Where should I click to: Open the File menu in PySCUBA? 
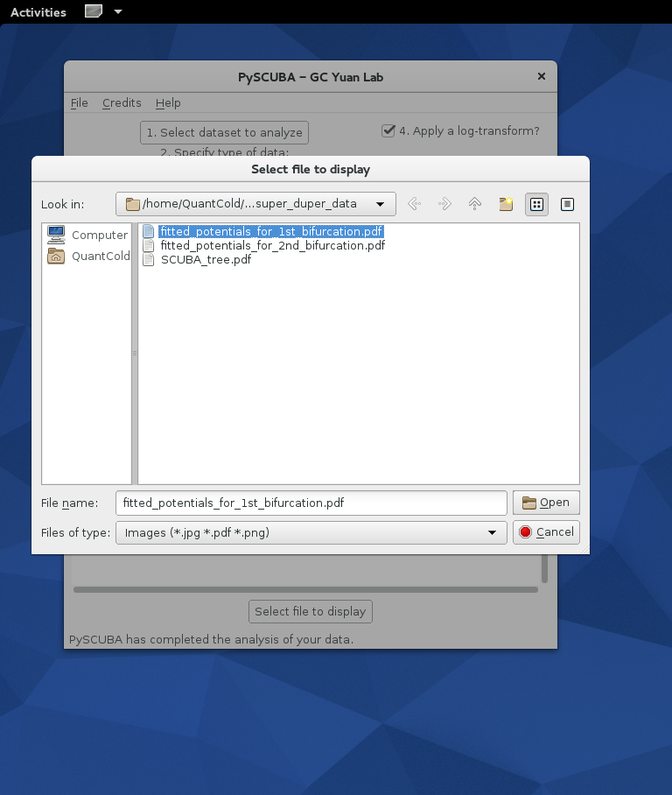coord(79,103)
